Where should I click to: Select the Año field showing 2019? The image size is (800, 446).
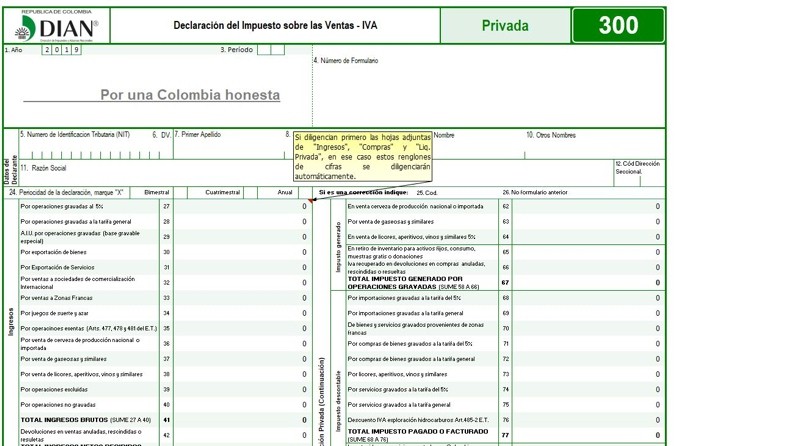tap(62, 49)
